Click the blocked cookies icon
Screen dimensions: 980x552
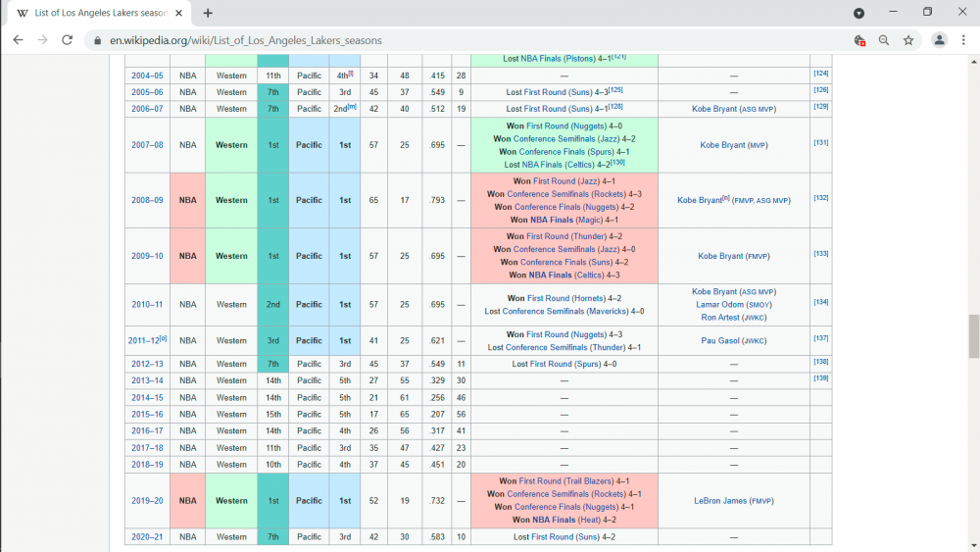(x=859, y=40)
